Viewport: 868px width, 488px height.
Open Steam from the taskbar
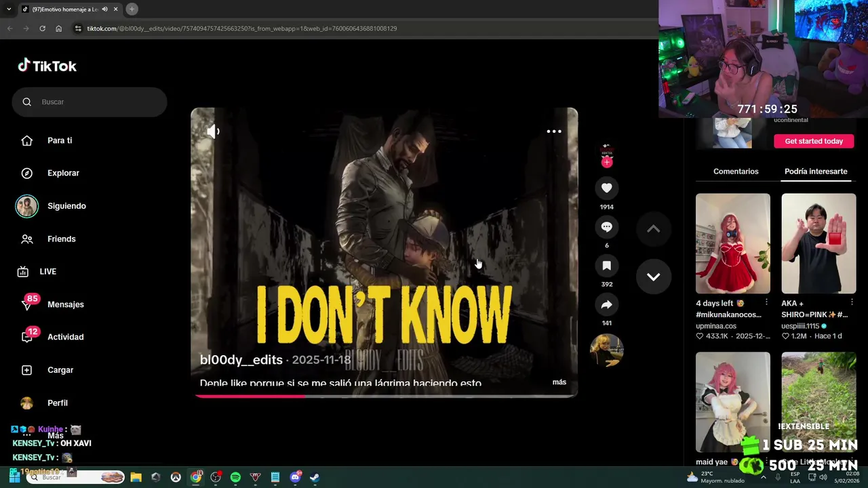pos(315,477)
